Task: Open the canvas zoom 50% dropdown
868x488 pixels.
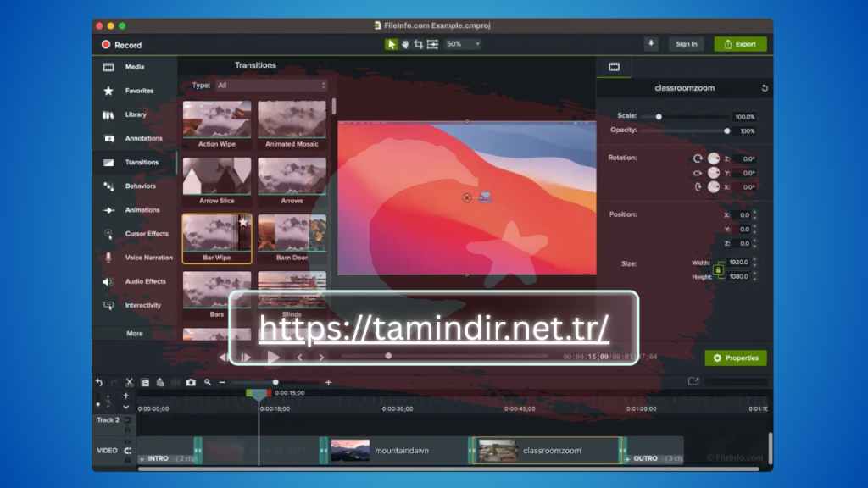Action: [463, 44]
